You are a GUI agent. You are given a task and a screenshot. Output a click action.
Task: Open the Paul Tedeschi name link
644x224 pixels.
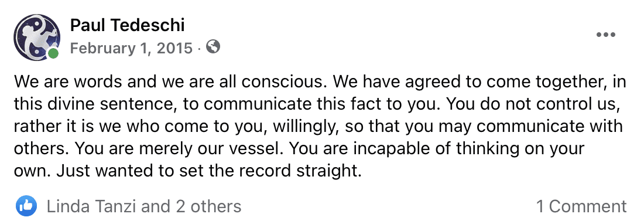click(x=127, y=26)
